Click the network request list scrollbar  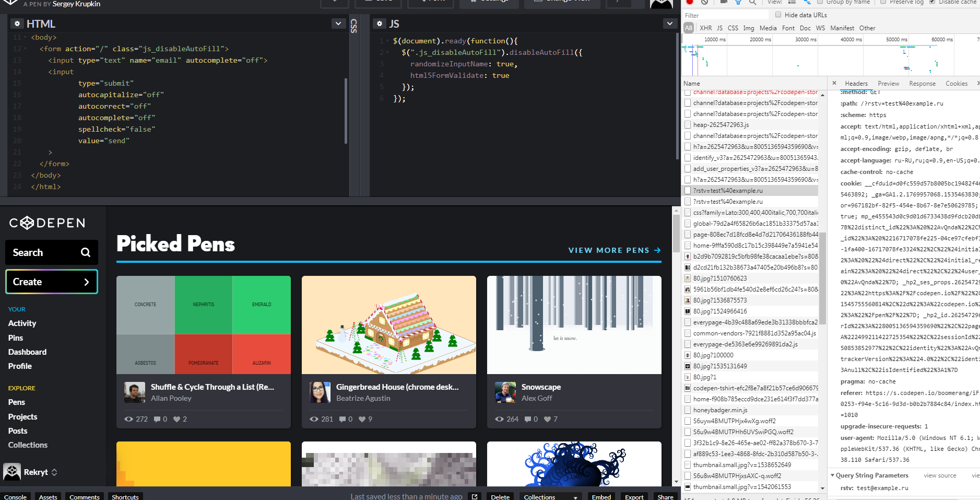pos(822,278)
